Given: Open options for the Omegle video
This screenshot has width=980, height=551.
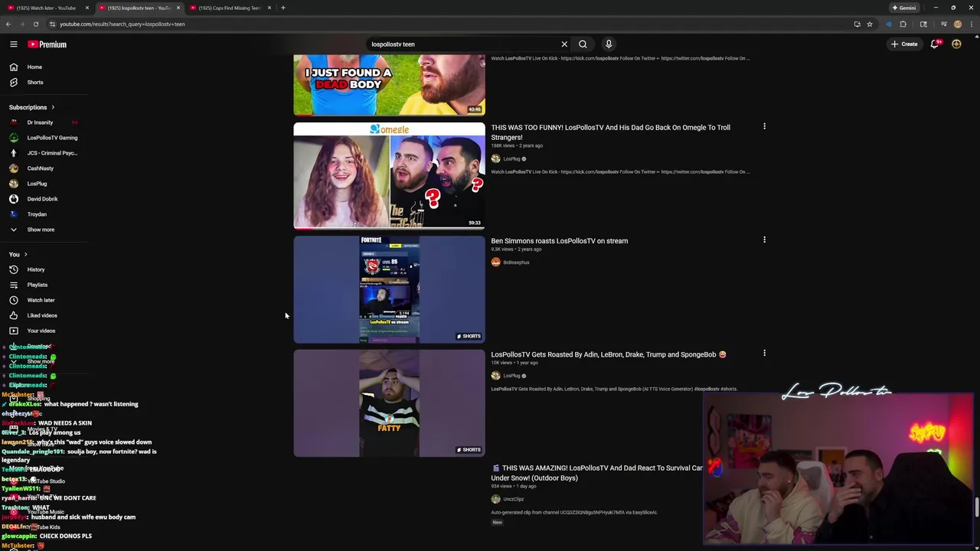Looking at the screenshot, I should 764,126.
